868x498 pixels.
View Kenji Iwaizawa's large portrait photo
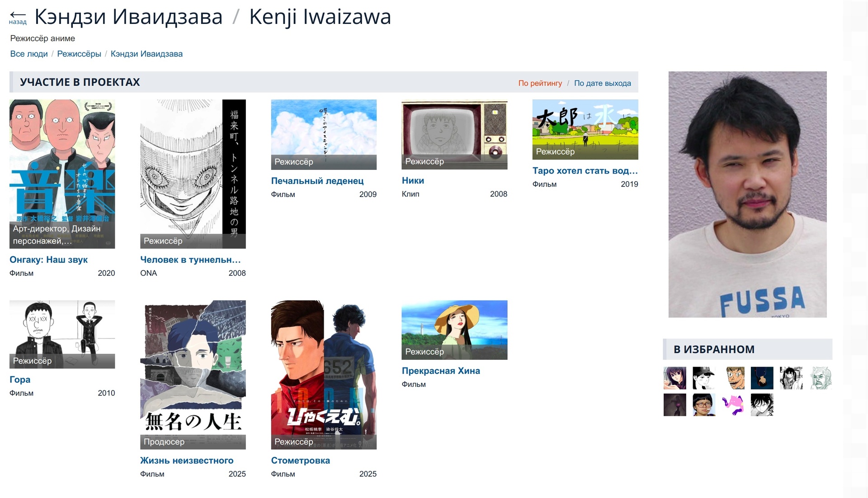747,194
